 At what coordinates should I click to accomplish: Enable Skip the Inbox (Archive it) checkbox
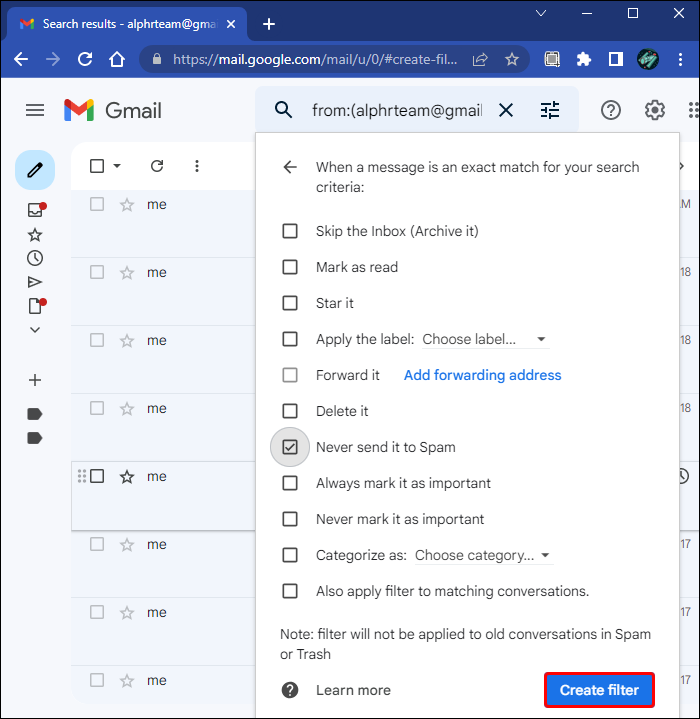click(290, 231)
